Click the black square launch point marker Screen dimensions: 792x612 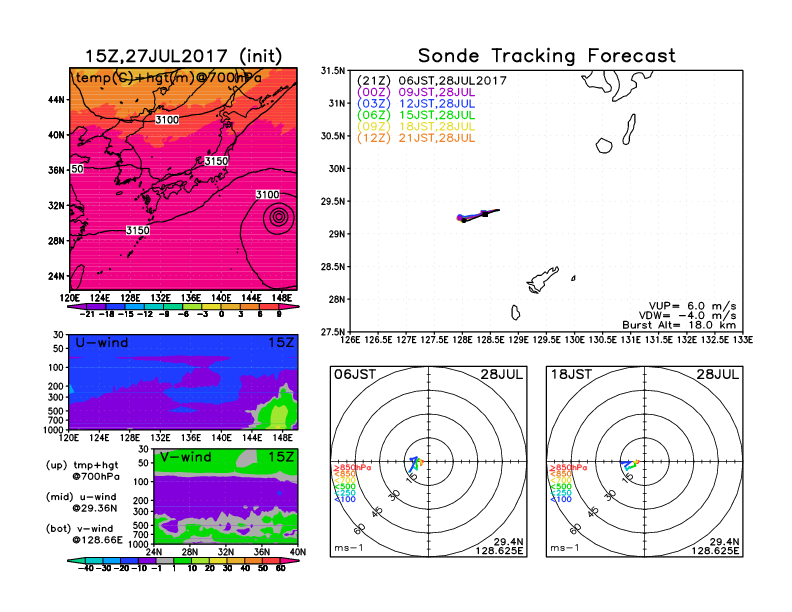[485, 214]
